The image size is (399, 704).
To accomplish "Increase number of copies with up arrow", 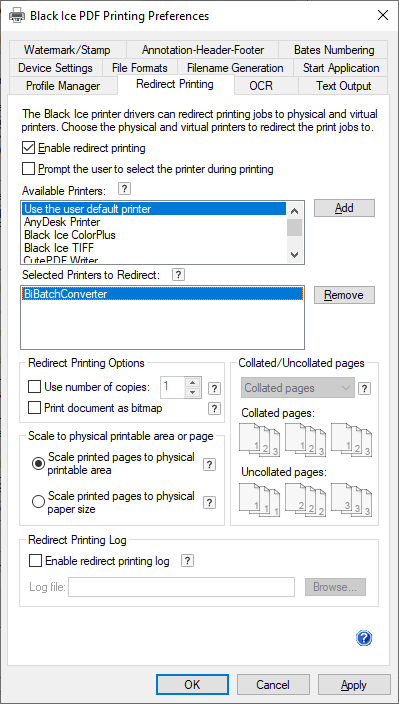I will 193,383.
